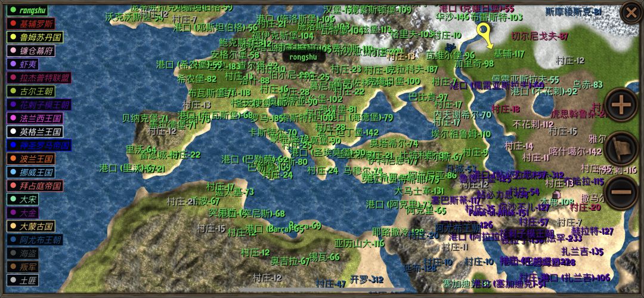644x298 pixels.
Task: Click the 乌赤-83 label
Action: [588, 84]
